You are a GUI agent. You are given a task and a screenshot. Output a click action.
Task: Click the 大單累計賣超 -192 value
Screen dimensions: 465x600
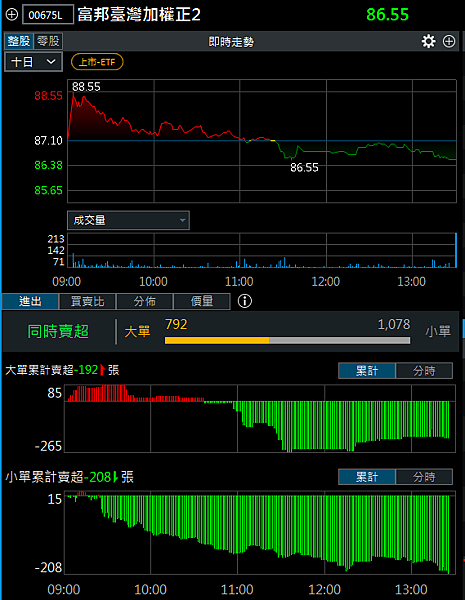pyautogui.click(x=86, y=370)
